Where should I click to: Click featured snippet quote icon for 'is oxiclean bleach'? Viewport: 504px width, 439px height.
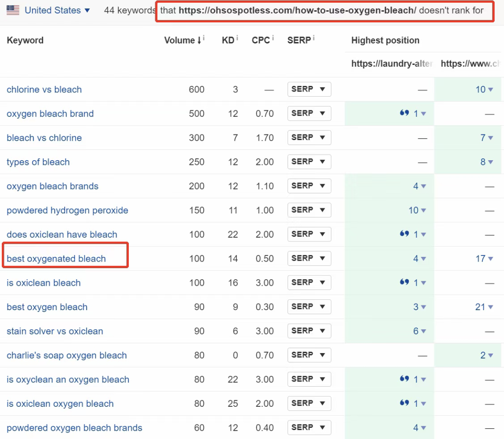tap(404, 282)
